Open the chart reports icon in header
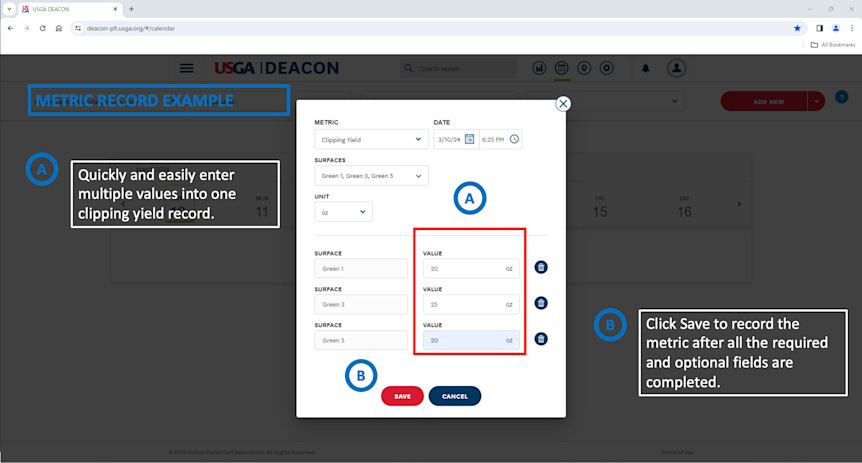Screen dimensions: 862x463 click(539, 68)
